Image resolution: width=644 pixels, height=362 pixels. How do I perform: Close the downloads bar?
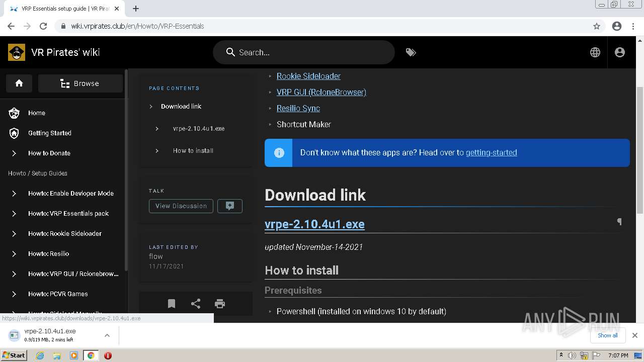[x=635, y=335]
